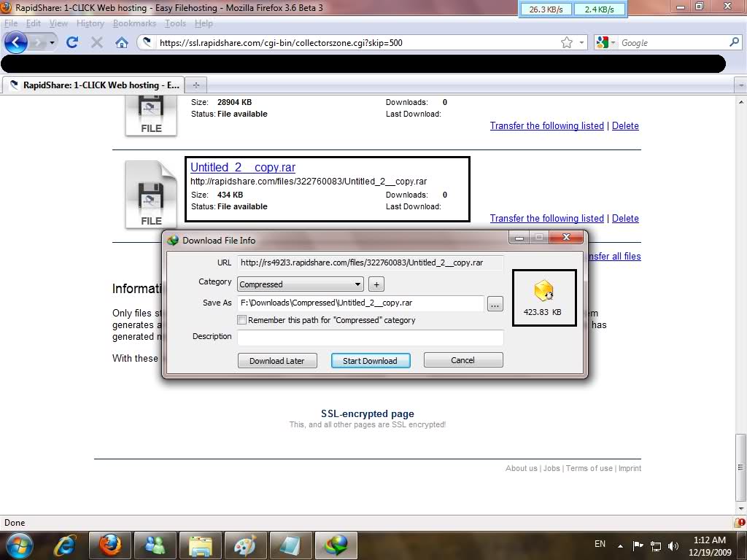Reload the page with the refresh icon
This screenshot has height=560, width=747.
[x=72, y=43]
